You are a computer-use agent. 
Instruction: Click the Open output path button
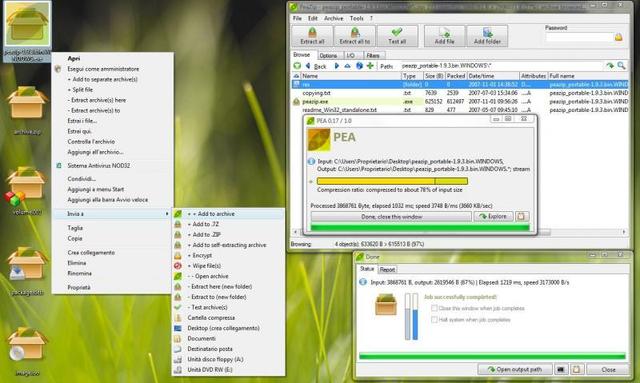pyautogui.click(x=514, y=369)
